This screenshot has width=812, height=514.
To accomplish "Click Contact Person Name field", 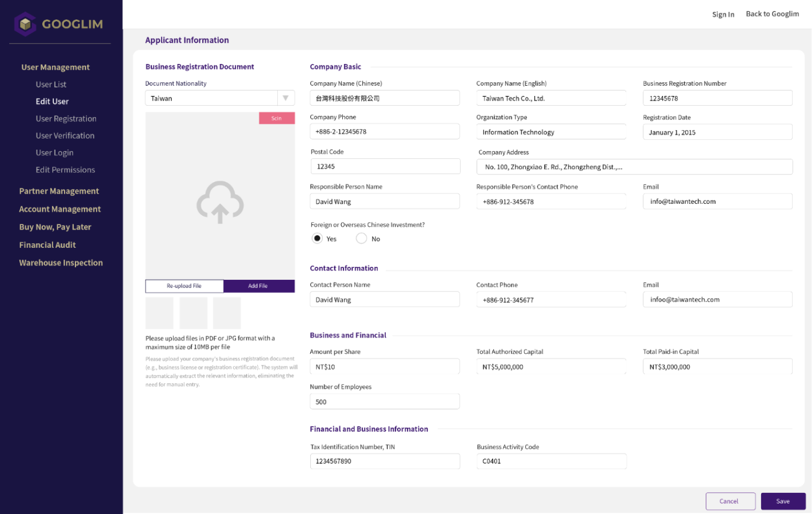I will pos(385,299).
